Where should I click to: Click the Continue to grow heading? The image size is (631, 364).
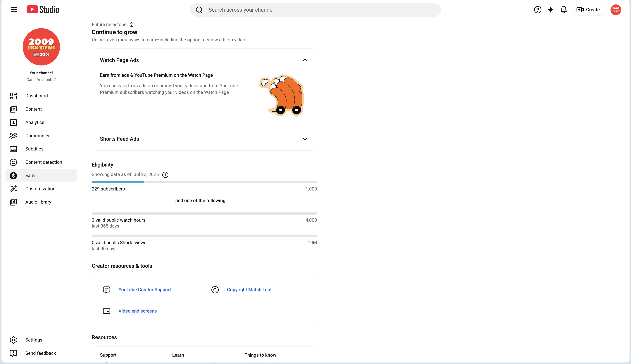coord(115,32)
